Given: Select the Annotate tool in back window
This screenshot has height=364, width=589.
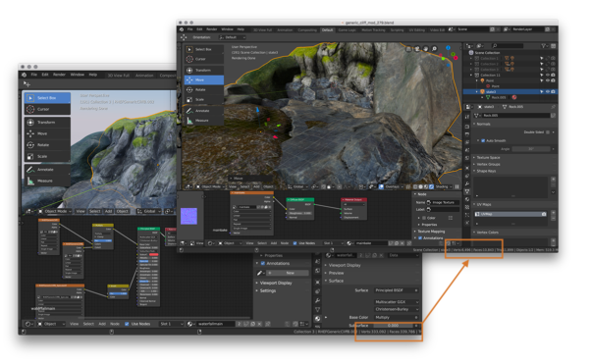Looking at the screenshot, I should tap(47, 170).
